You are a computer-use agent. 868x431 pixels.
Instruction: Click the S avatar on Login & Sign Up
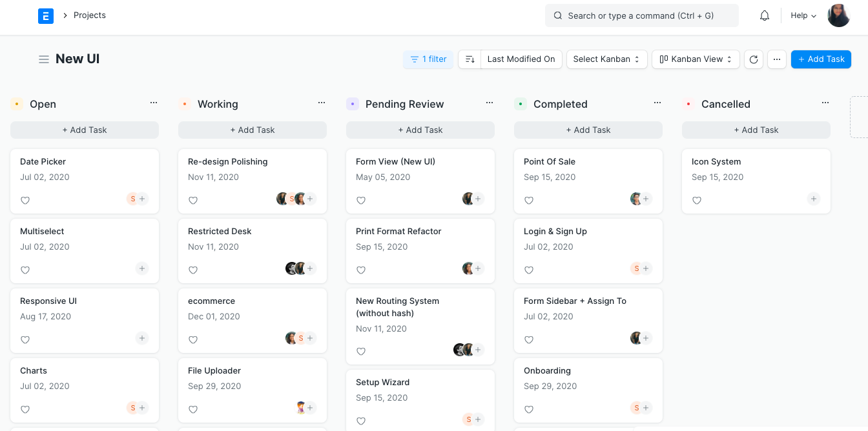[x=636, y=268]
